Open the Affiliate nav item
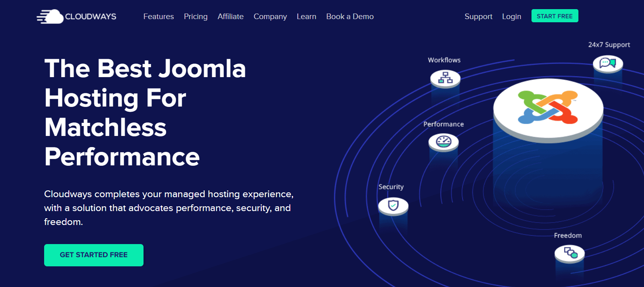Screen dimensions: 644x287 (x=231, y=17)
